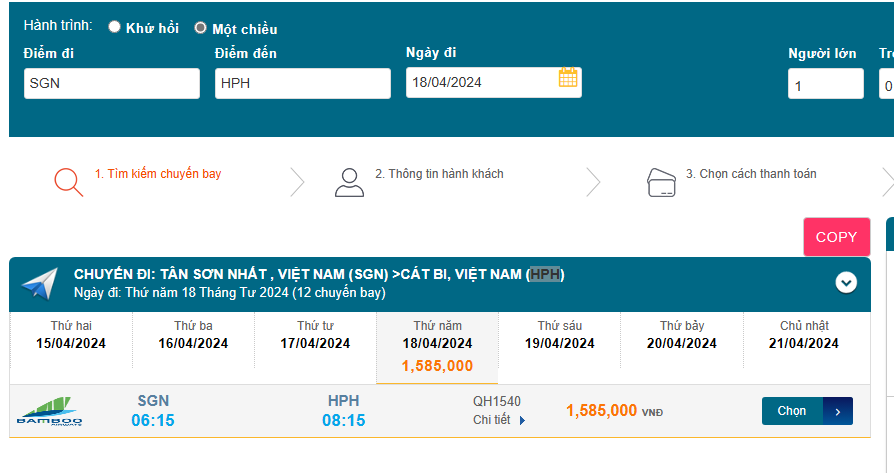Select the Một chiều one-way option

(x=200, y=28)
